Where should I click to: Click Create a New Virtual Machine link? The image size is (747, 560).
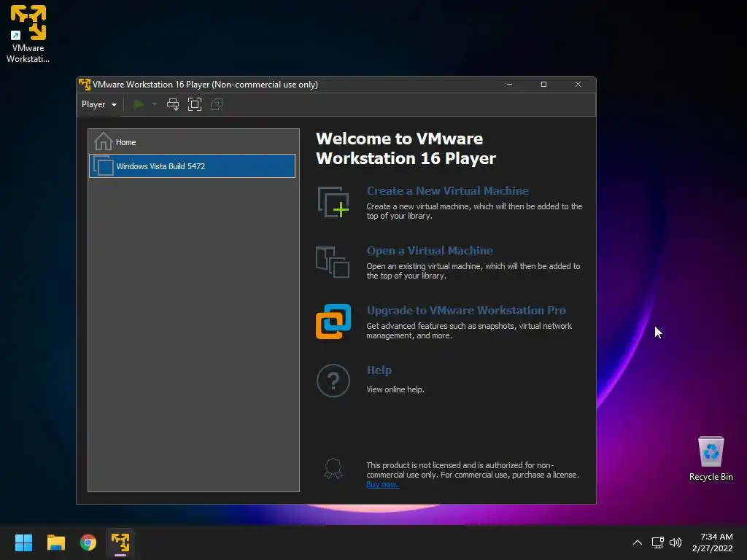pos(447,190)
